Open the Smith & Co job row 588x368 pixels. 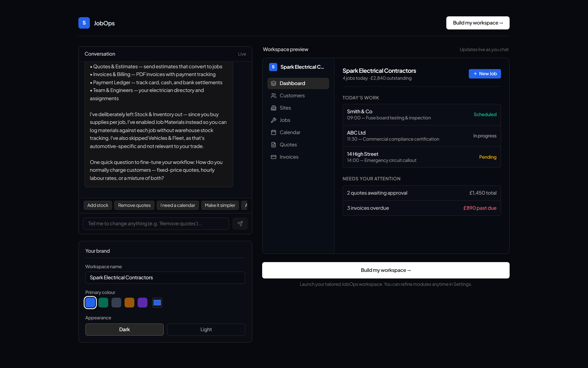tap(422, 115)
